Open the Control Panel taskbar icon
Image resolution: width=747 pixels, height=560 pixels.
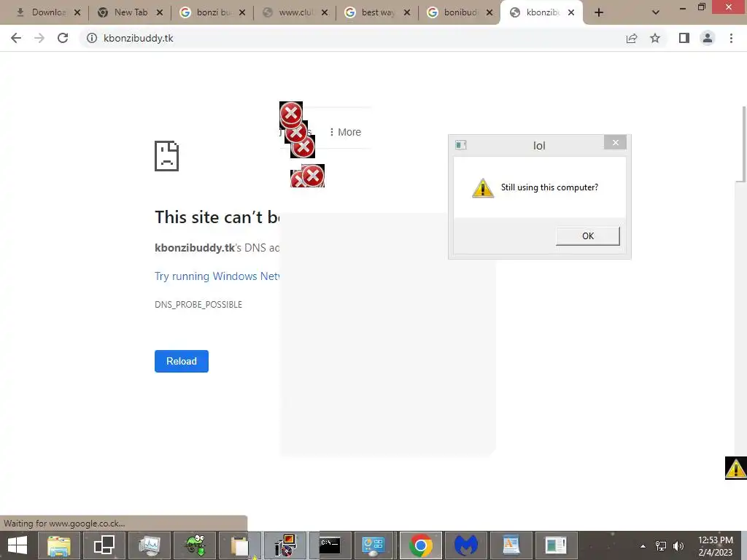tap(375, 545)
